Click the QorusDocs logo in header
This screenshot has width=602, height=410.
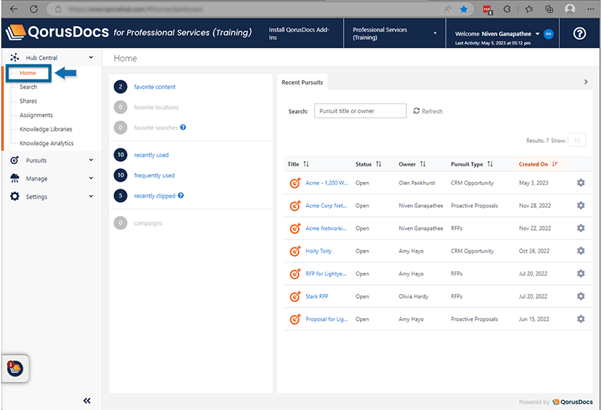(58, 32)
